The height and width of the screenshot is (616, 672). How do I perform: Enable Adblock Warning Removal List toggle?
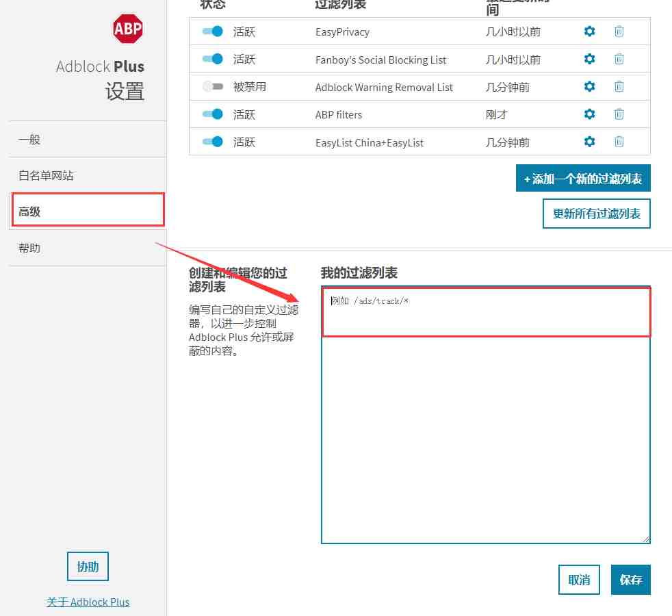pos(213,87)
